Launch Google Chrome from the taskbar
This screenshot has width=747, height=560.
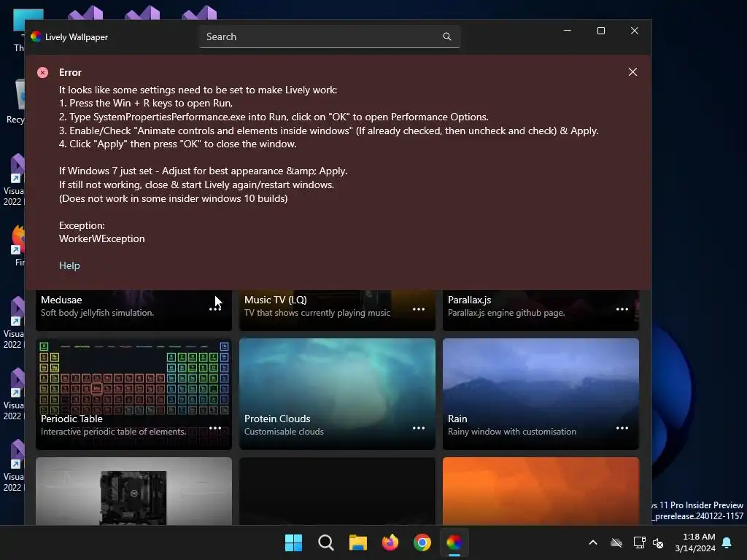click(x=422, y=542)
